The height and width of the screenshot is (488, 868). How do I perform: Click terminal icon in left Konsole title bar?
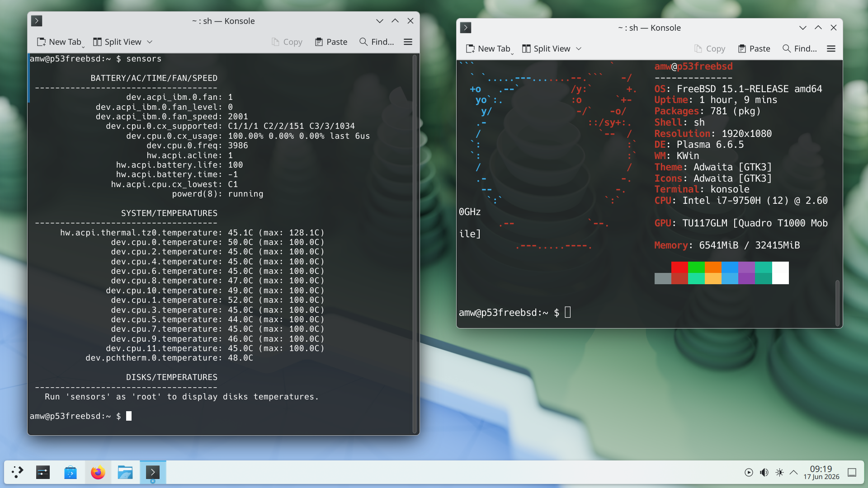click(x=37, y=21)
